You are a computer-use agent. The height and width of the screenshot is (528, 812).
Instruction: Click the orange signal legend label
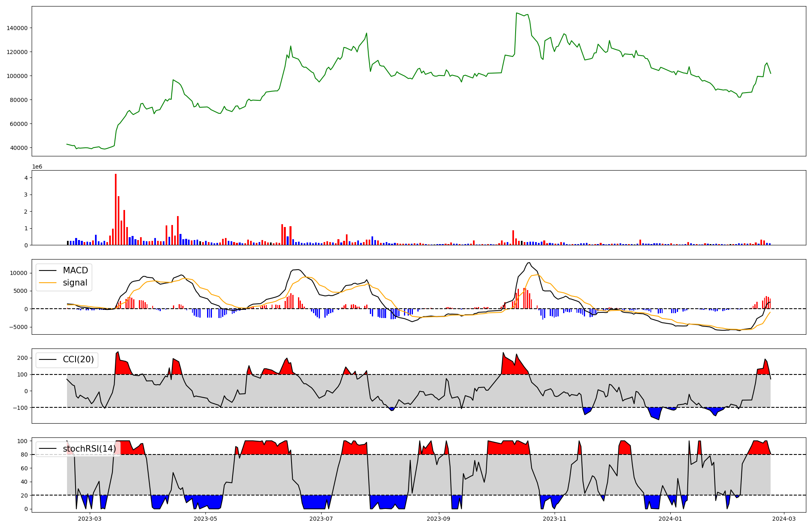(x=75, y=283)
